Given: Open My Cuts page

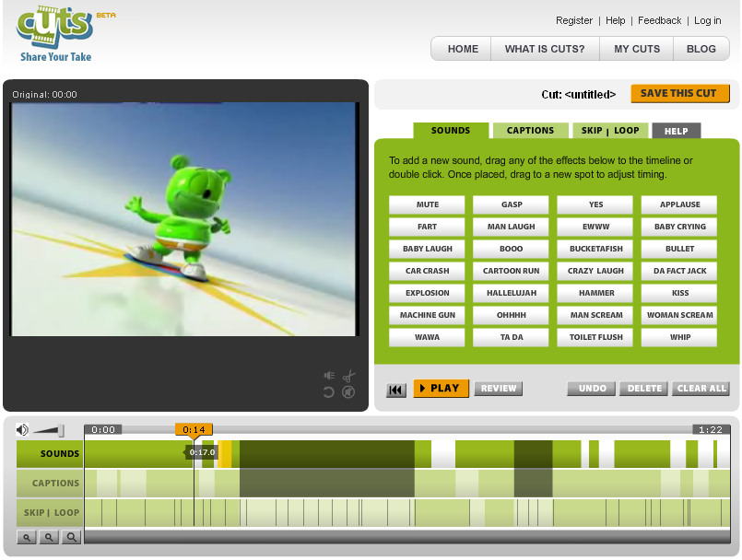Looking at the screenshot, I should coord(637,49).
